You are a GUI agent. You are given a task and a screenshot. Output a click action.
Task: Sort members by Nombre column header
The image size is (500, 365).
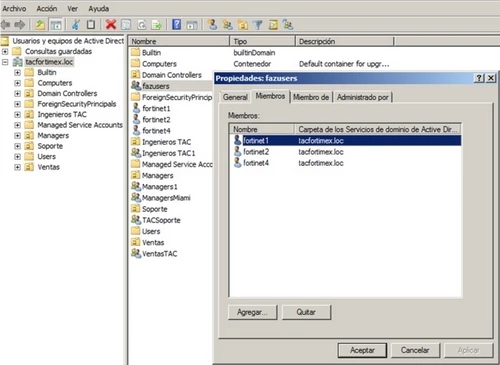tap(262, 129)
